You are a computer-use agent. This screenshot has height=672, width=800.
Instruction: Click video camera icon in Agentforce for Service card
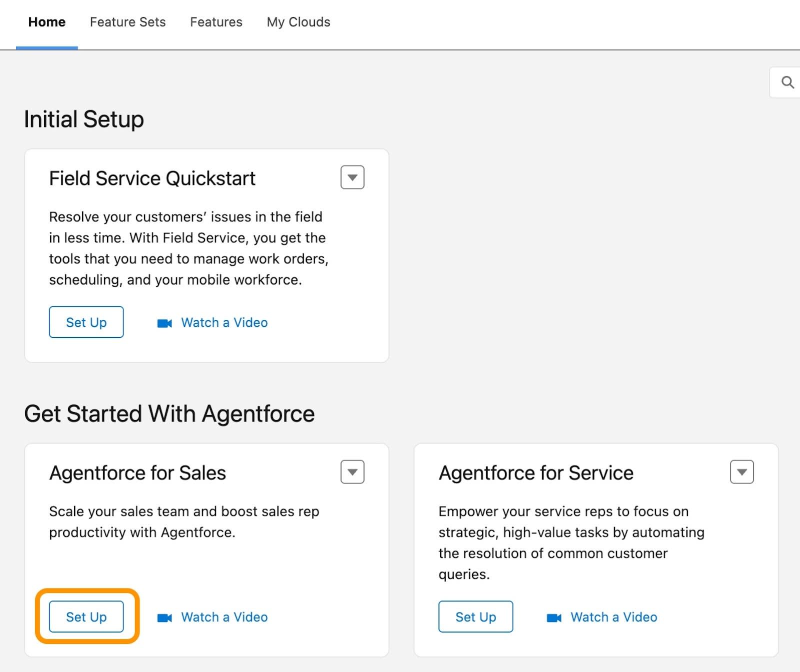pos(554,617)
